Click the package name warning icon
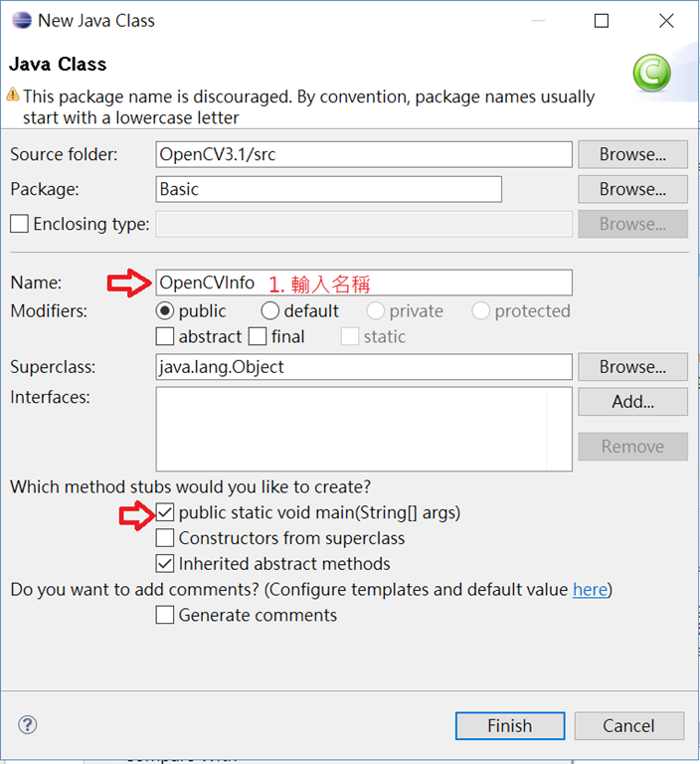Viewport: 700px width, 764px height. pyautogui.click(x=13, y=95)
